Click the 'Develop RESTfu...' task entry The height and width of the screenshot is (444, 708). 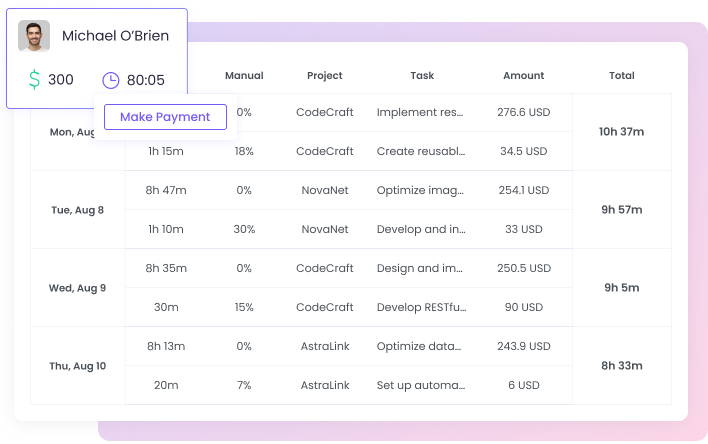(421, 307)
